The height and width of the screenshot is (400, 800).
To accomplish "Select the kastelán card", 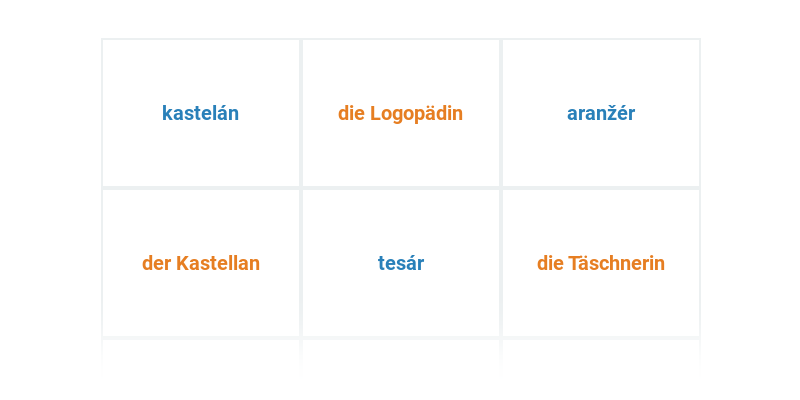I will point(201,113).
